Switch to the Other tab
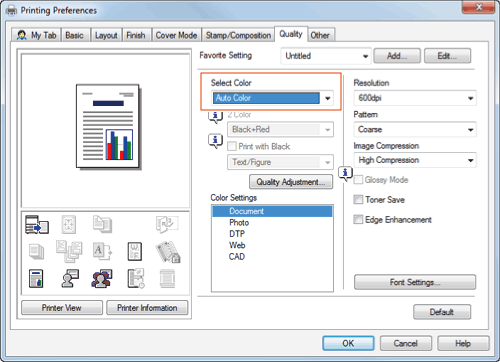 pyautogui.click(x=320, y=35)
